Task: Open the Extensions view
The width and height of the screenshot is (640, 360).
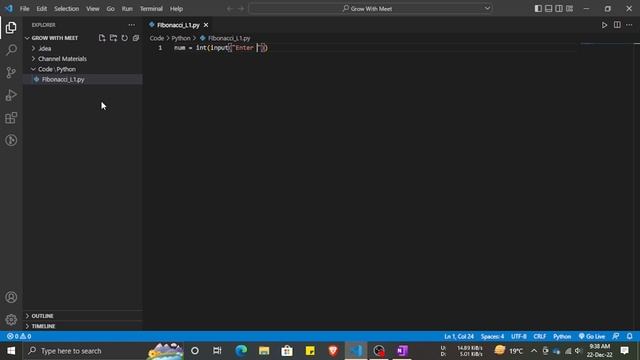Action: pyautogui.click(x=11, y=118)
